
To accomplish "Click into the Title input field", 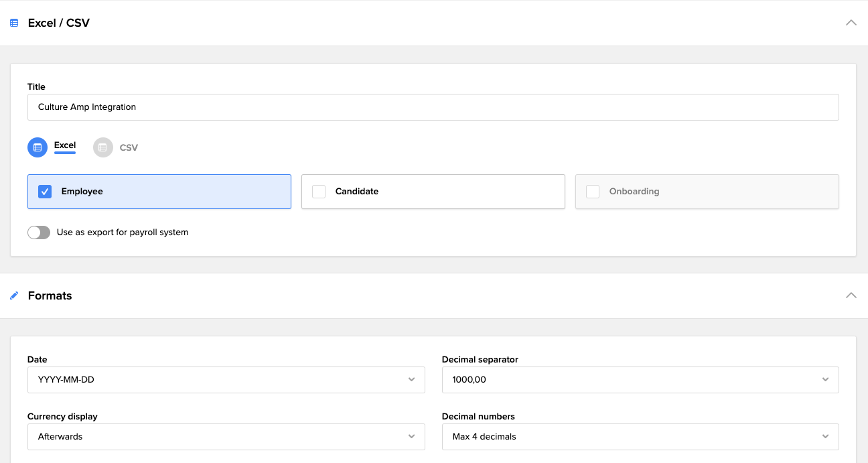I will pos(433,107).
